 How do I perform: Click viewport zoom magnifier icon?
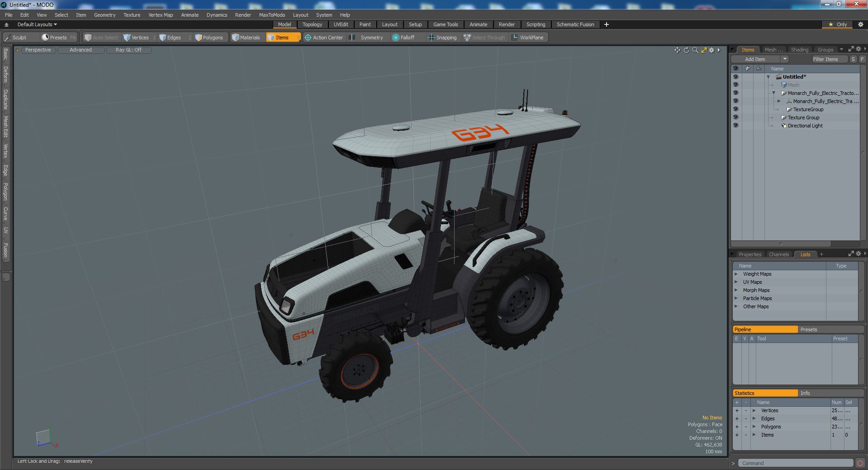695,50
